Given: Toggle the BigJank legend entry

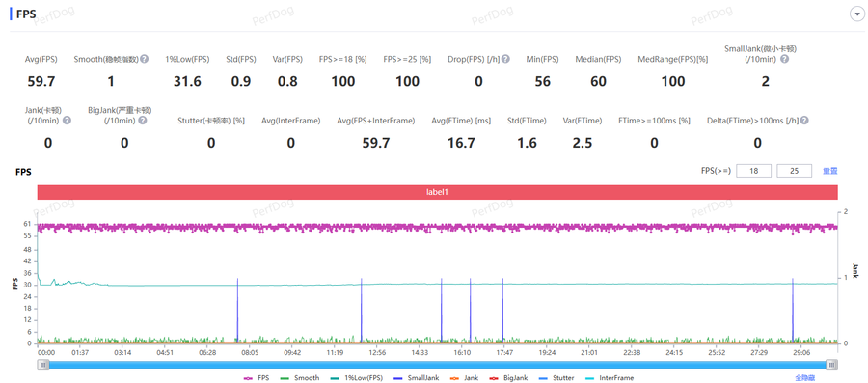Looking at the screenshot, I should point(508,378).
